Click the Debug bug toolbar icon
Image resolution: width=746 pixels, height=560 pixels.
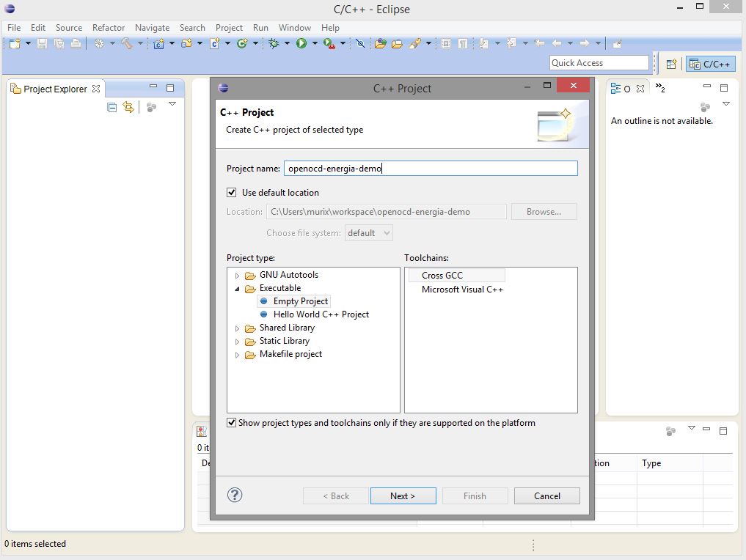pyautogui.click(x=274, y=44)
